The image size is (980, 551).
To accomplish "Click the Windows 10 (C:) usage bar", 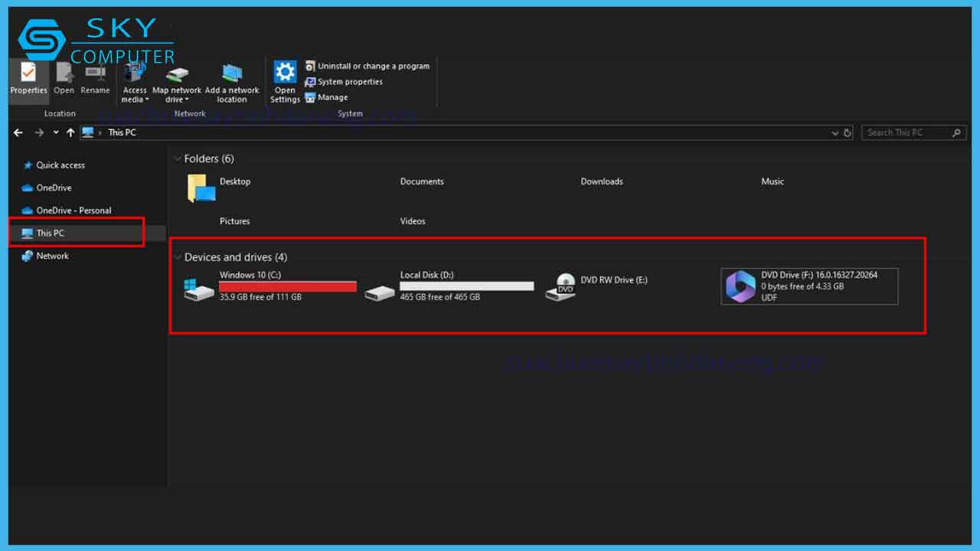I will pyautogui.click(x=287, y=286).
